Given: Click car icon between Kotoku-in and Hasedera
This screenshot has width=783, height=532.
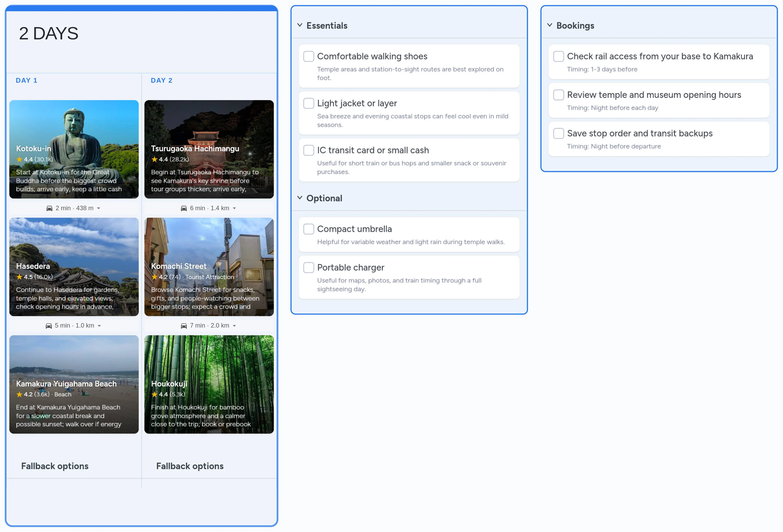Looking at the screenshot, I should [x=49, y=208].
